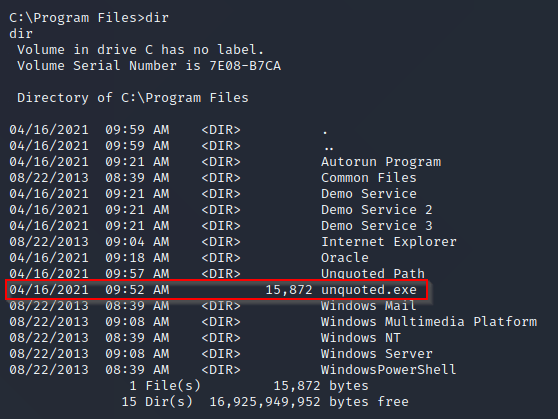Click the 'Unquoted Path' directory name
Screen dimensions: 558x419
click(x=373, y=274)
